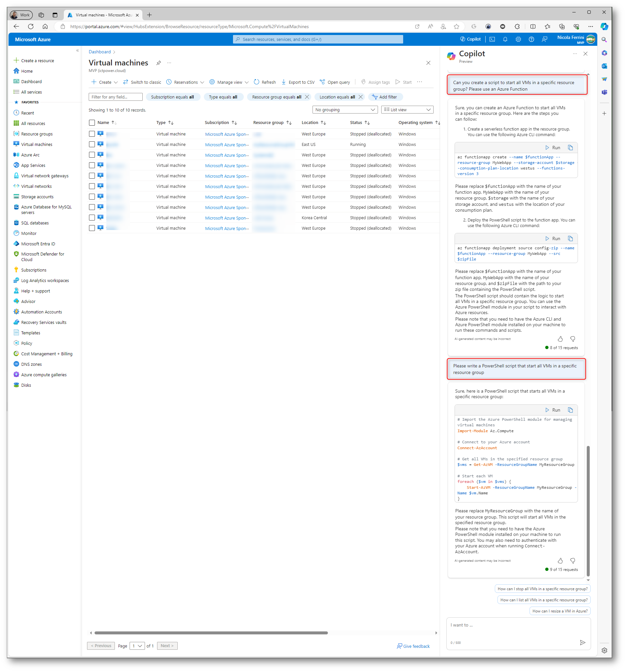Open the page number dropdown
Screen dimensions: 626x672
[x=137, y=646]
